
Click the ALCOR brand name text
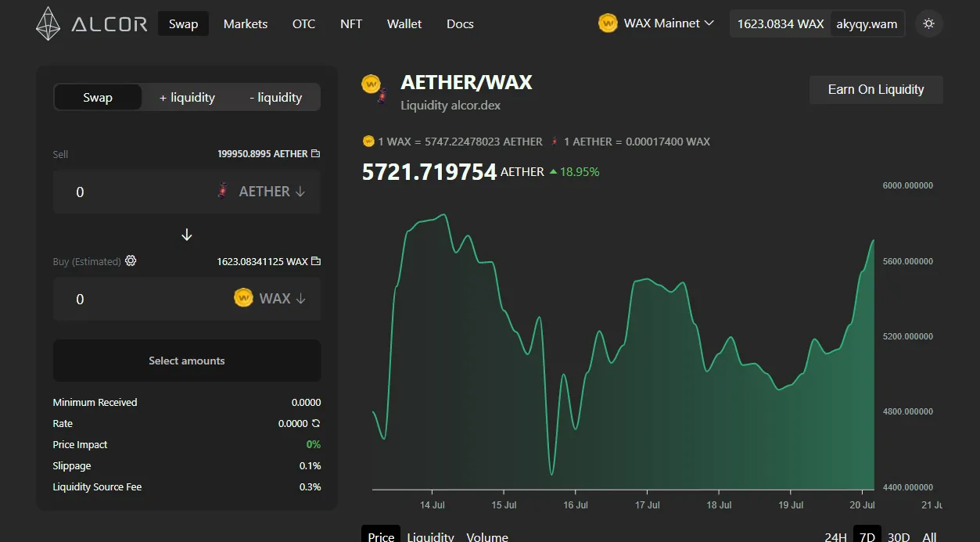point(109,24)
